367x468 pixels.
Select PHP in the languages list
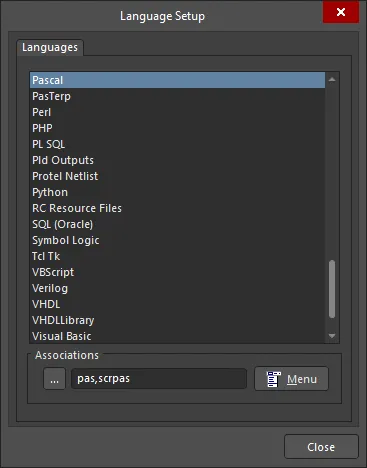[177, 128]
